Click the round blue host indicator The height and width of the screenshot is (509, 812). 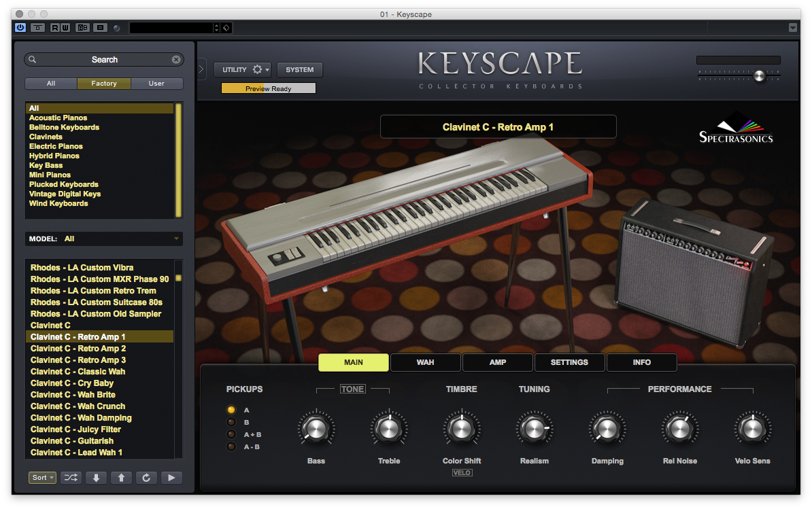(x=117, y=28)
